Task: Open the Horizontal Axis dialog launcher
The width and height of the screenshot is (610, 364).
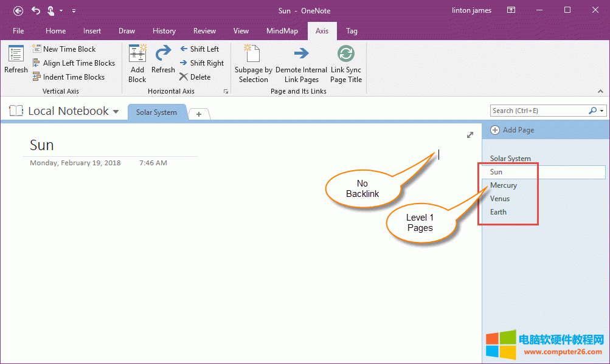Action: [226, 91]
